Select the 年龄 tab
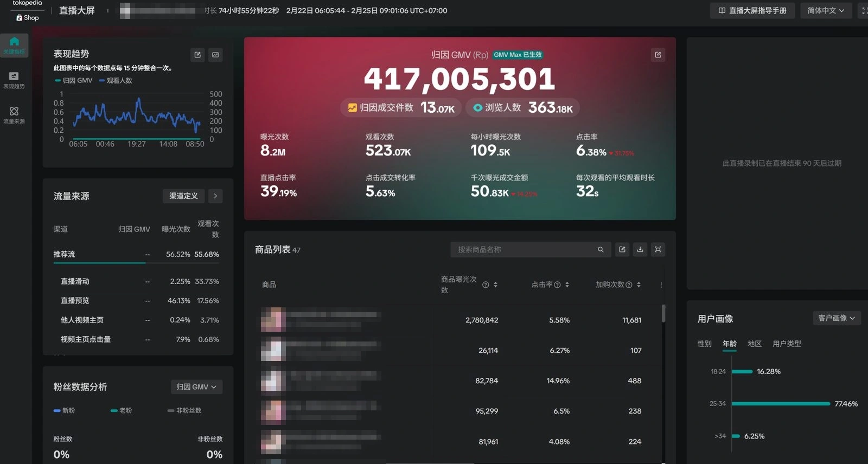 (x=730, y=344)
